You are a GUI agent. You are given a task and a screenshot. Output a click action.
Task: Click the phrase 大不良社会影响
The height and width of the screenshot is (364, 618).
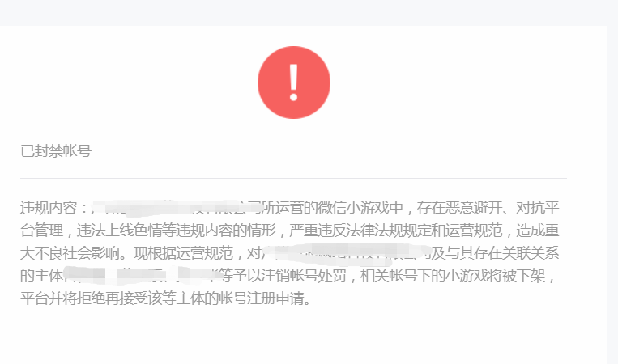(70, 253)
